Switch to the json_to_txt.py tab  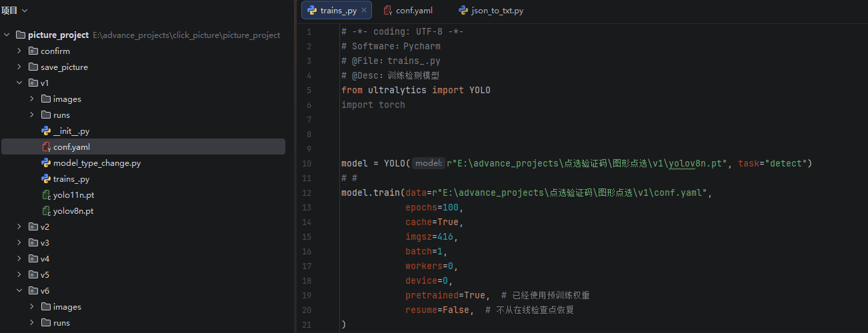tap(497, 11)
